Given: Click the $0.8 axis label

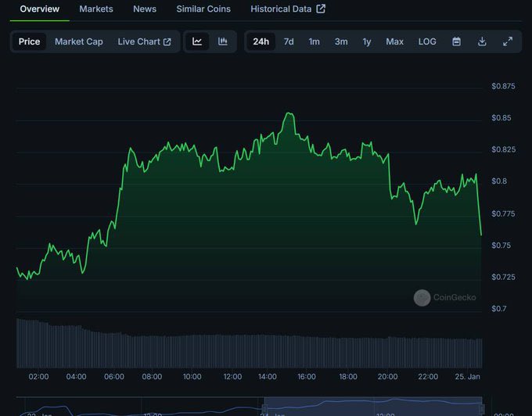Looking at the screenshot, I should 499,181.
